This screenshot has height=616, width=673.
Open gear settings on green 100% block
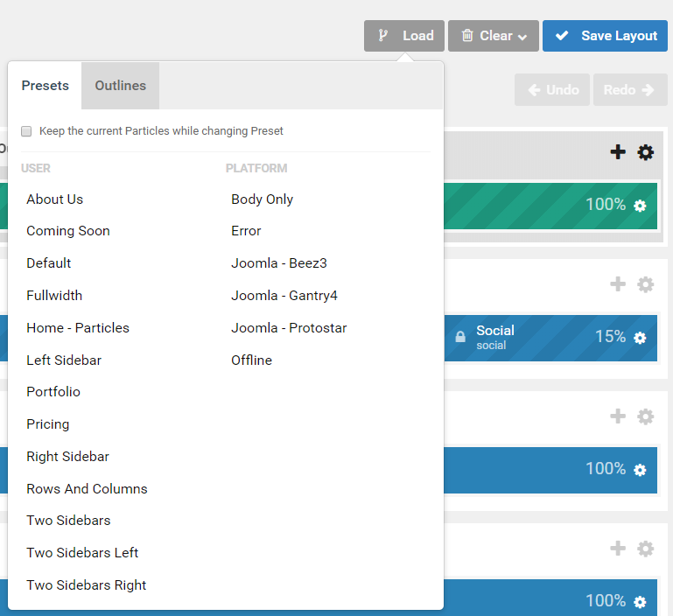tap(640, 206)
